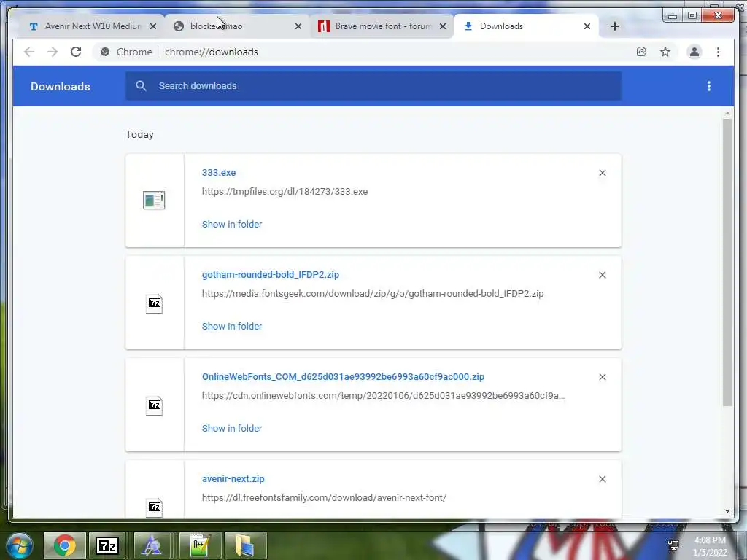Click the dl.freefontsfamily.com source URL
The height and width of the screenshot is (560, 747).
pyautogui.click(x=324, y=497)
